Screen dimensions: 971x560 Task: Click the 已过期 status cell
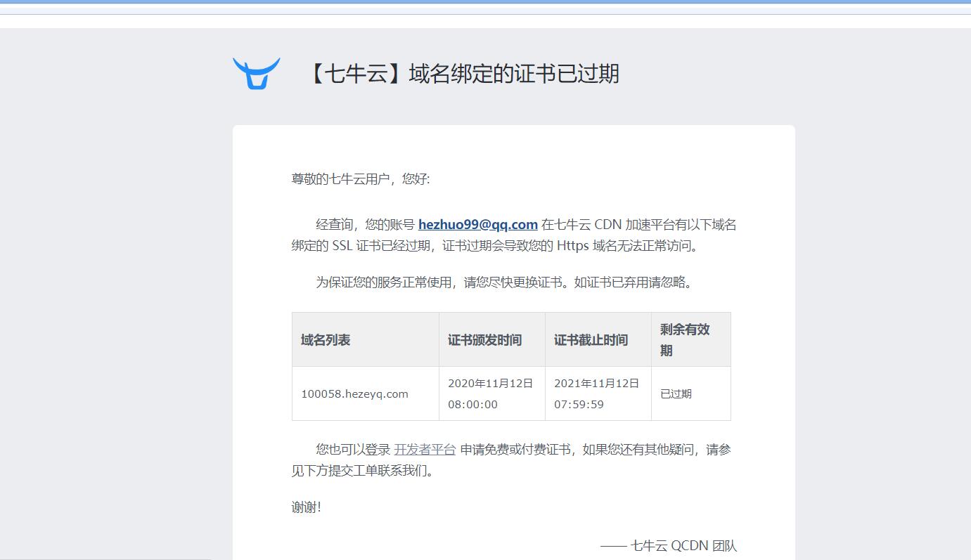point(691,393)
